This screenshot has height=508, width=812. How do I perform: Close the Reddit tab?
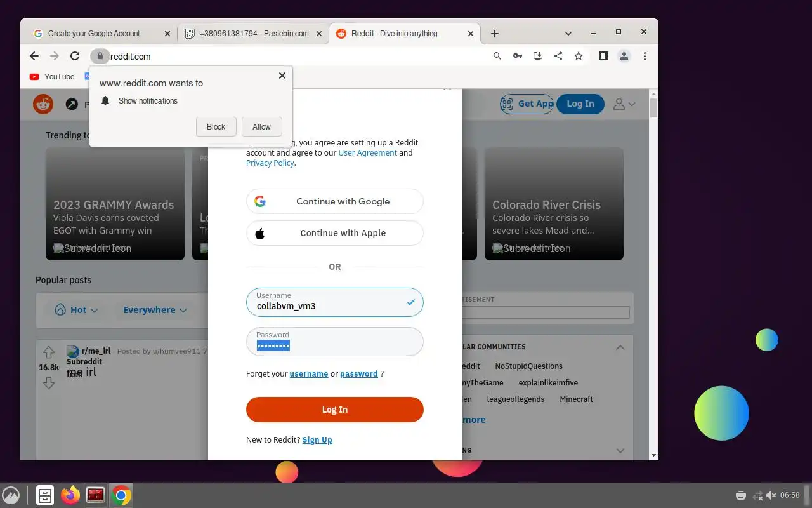pos(471,34)
